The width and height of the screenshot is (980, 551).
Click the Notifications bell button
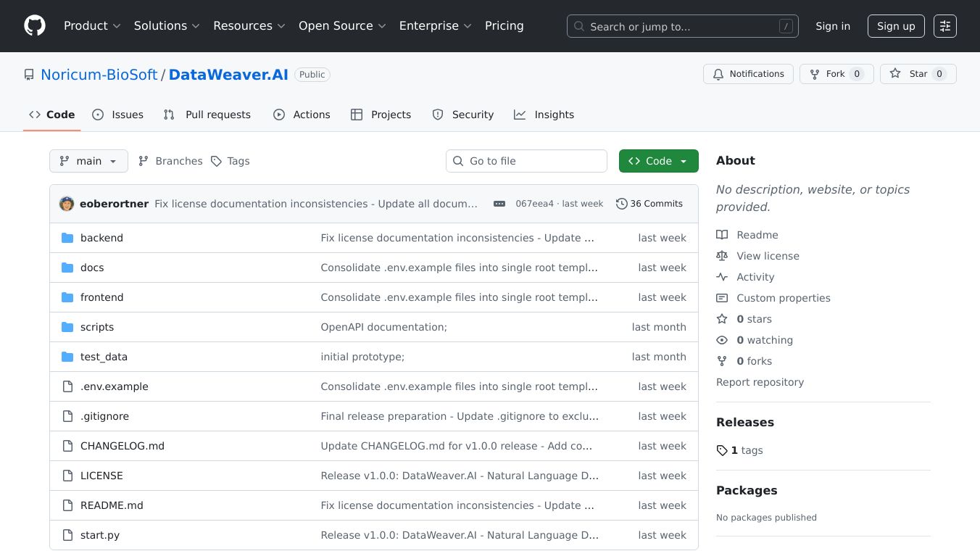[x=748, y=74]
